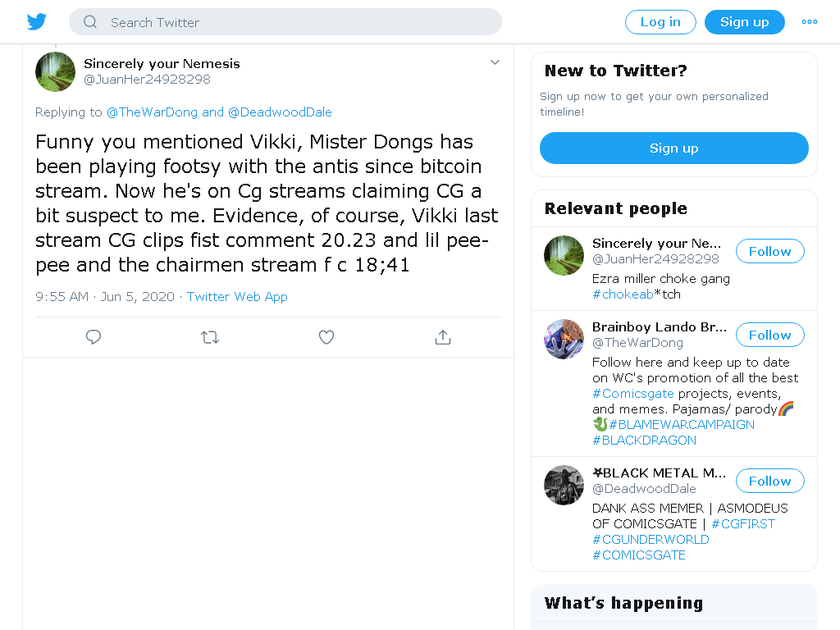This screenshot has height=630, width=840.
Task: Follow Brainboy Lando @TheWarDong
Action: (769, 335)
